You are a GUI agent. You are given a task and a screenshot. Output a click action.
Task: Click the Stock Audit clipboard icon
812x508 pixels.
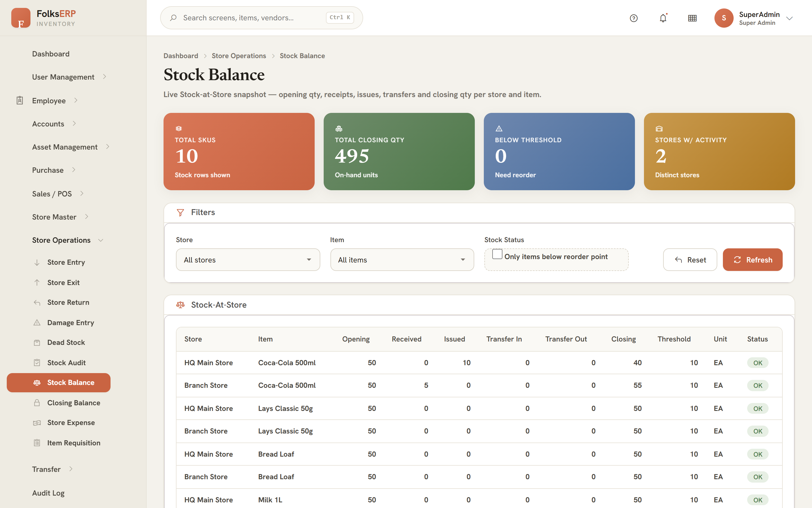[37, 363]
